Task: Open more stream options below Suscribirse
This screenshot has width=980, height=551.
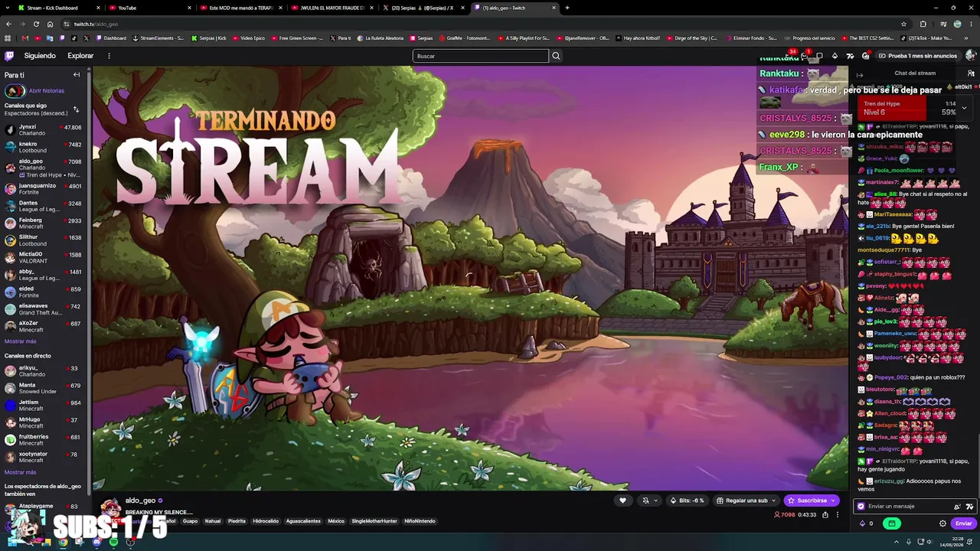Action: click(x=837, y=515)
